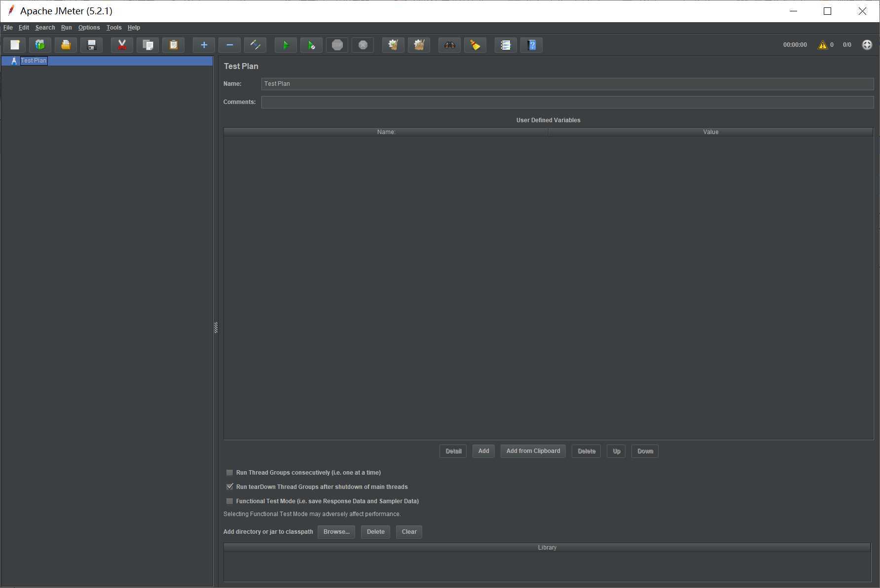Click Add from Clipboard button
The image size is (880, 588).
point(533,451)
